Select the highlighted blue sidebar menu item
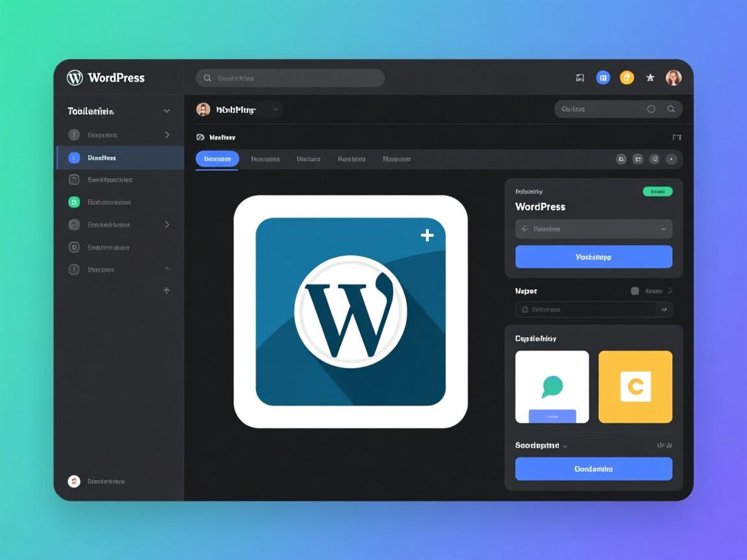This screenshot has width=747, height=560. pyautogui.click(x=120, y=157)
